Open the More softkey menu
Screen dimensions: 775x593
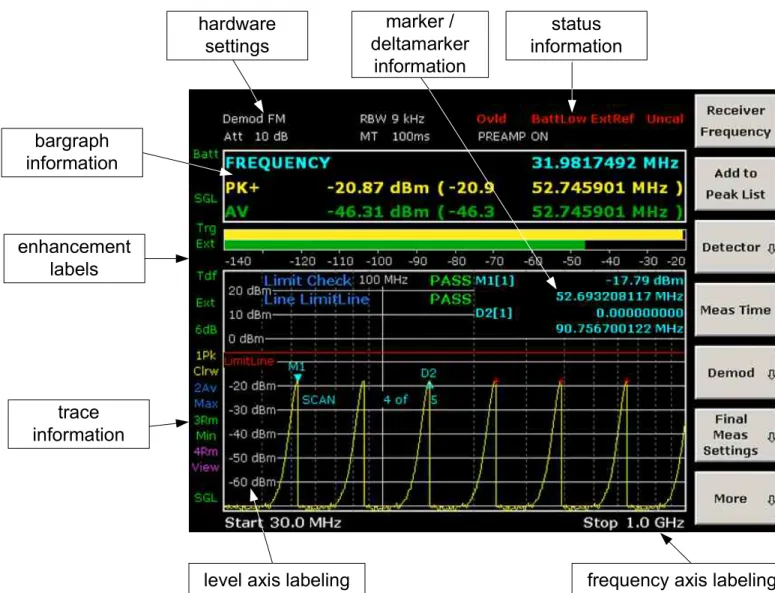coord(735,498)
